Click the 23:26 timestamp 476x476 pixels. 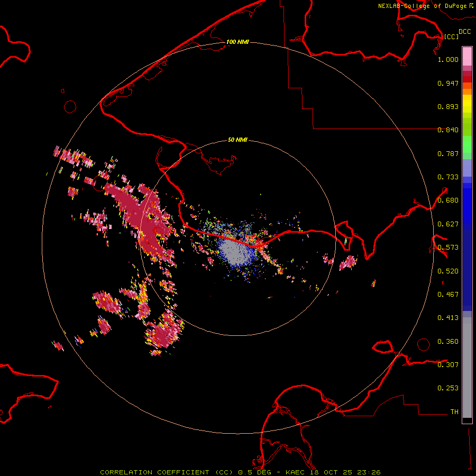(x=370, y=472)
